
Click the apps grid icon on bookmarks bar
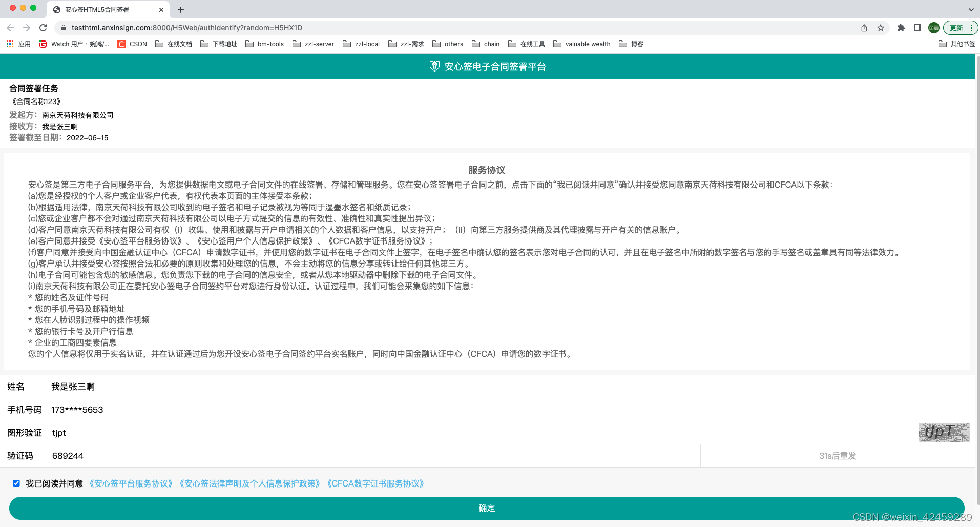pyautogui.click(x=9, y=44)
